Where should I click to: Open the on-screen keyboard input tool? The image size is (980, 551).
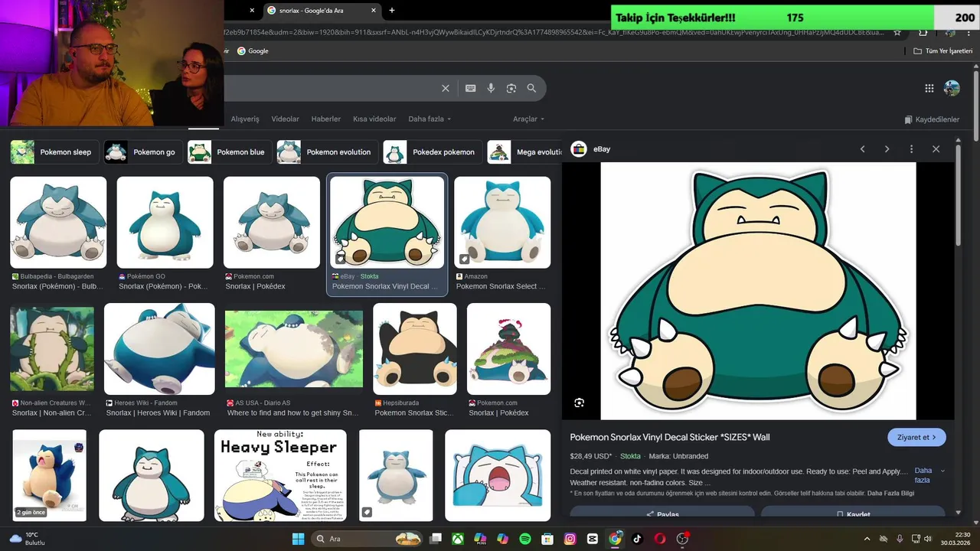(471, 88)
